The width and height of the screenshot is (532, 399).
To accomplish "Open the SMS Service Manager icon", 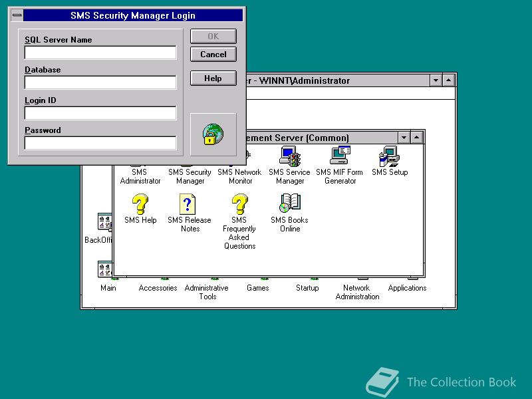I will tap(290, 156).
